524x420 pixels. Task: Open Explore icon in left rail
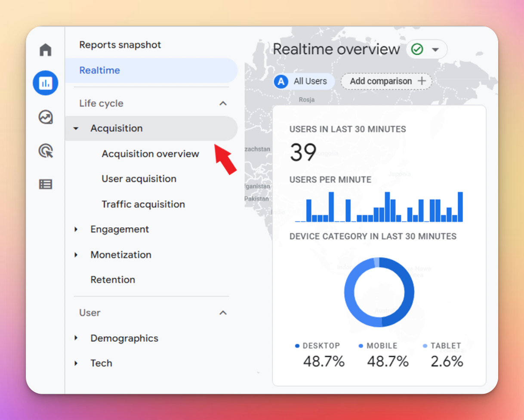pyautogui.click(x=45, y=117)
